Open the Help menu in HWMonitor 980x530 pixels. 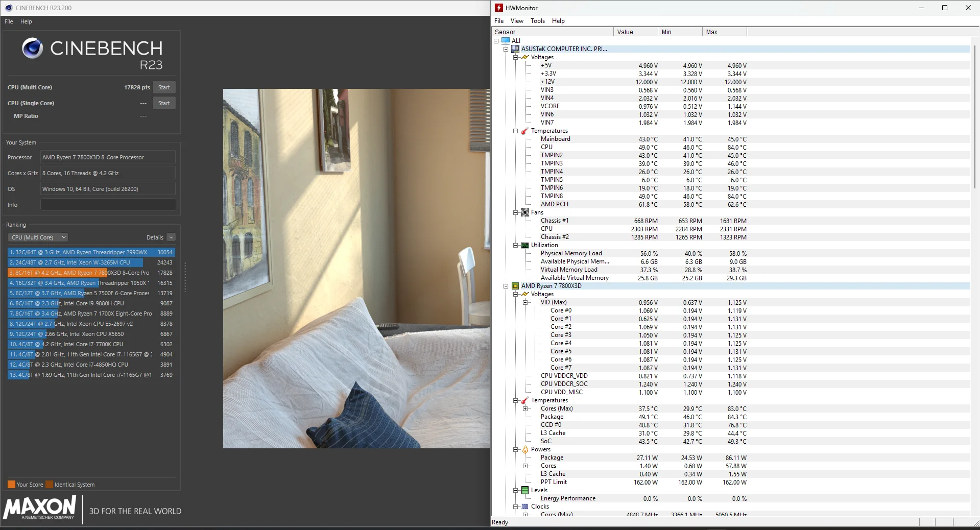(x=558, y=21)
